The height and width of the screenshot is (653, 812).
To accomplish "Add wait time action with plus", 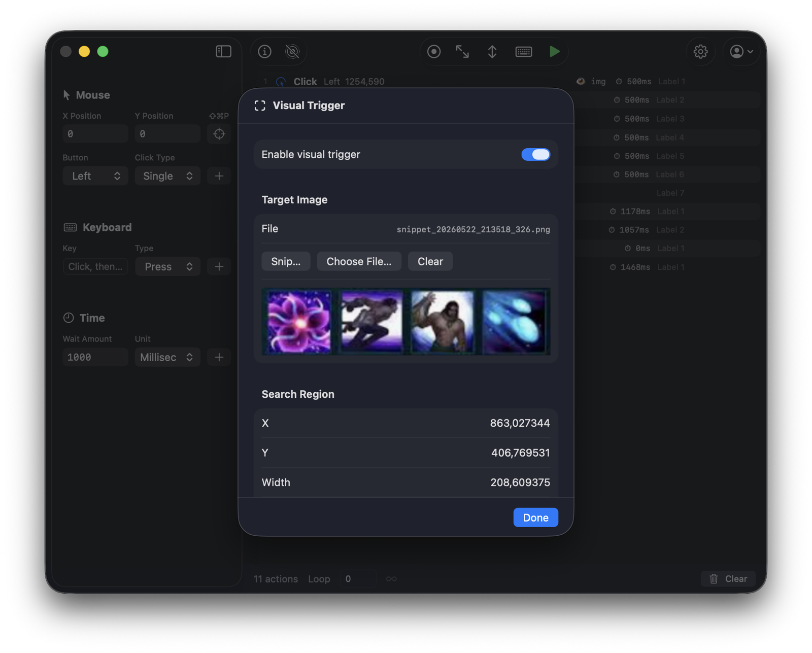I will (219, 357).
